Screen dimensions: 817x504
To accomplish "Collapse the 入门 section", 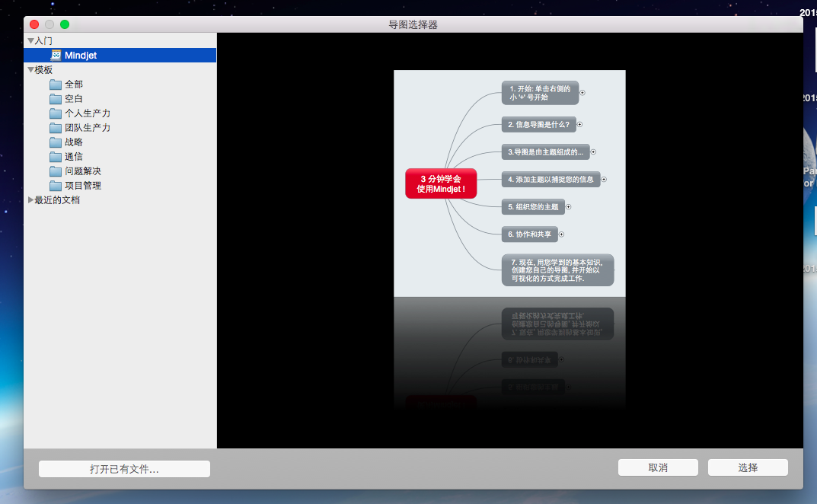I will [x=30, y=40].
